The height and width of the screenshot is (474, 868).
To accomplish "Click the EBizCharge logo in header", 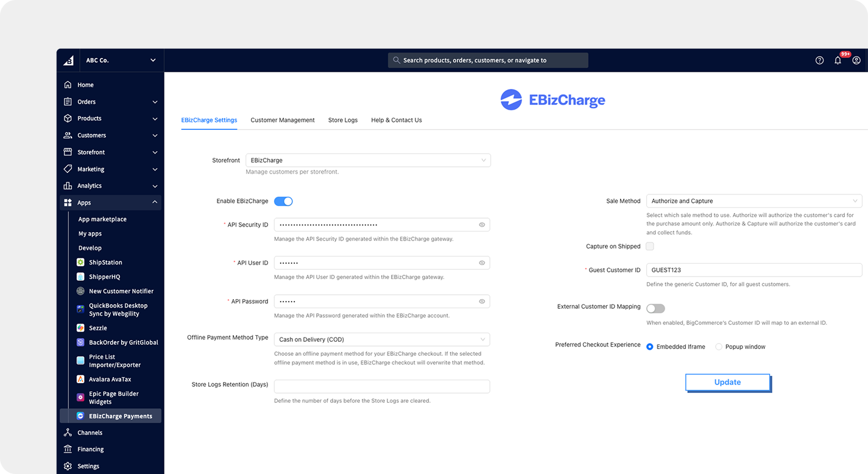I will point(552,100).
